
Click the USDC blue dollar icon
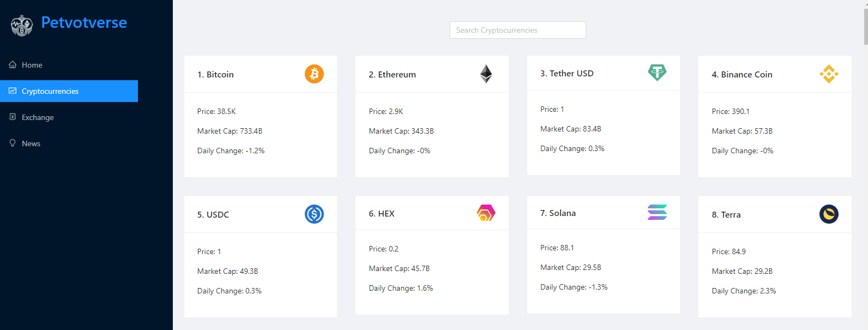pos(314,214)
